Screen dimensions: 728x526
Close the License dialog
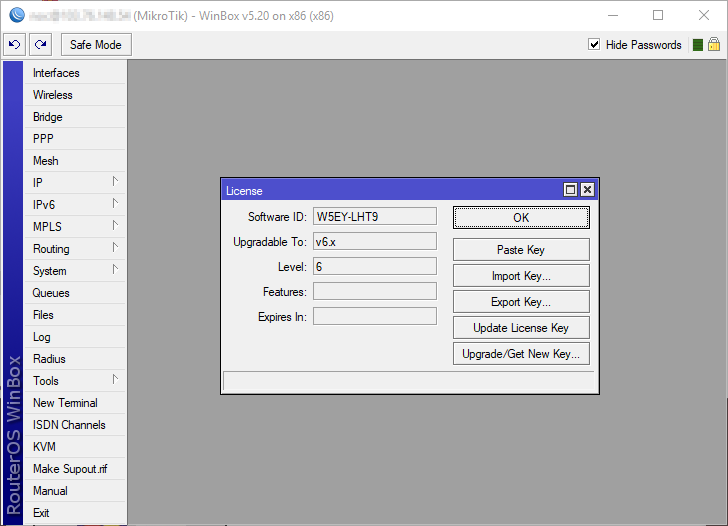pyautogui.click(x=587, y=189)
